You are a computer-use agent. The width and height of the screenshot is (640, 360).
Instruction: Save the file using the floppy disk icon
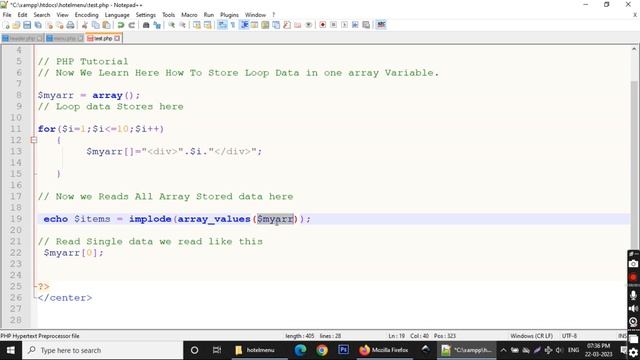coord(27,25)
